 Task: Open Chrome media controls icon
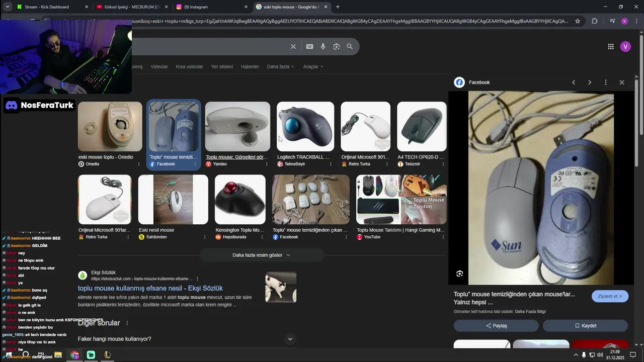612,21
